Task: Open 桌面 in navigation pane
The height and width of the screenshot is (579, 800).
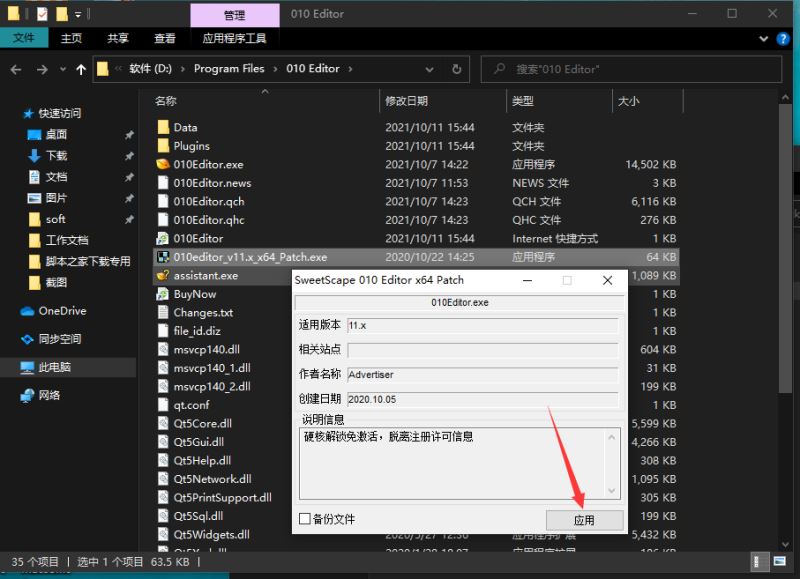Action: click(x=56, y=134)
